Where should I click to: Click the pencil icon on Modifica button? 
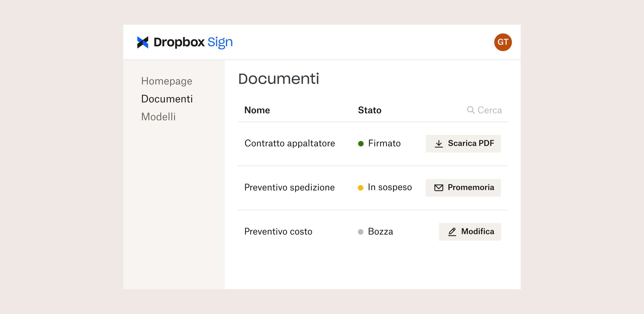pos(452,232)
